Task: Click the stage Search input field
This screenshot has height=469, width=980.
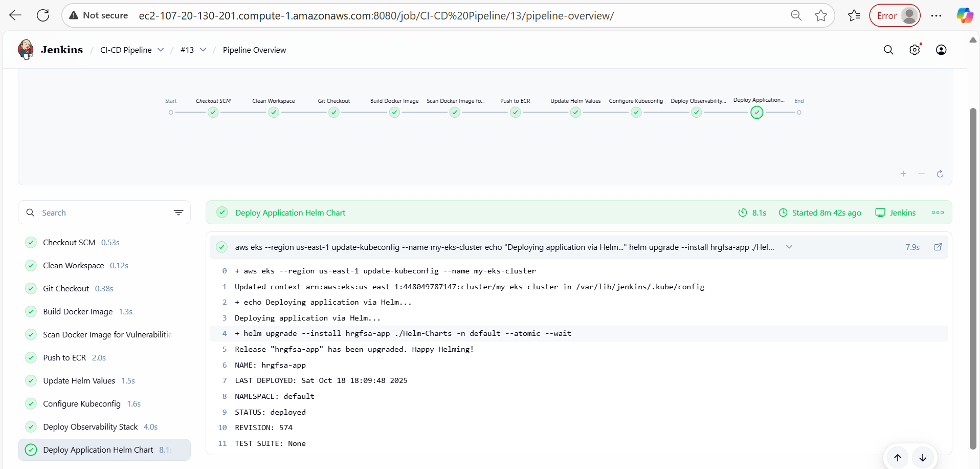Action: [x=102, y=212]
